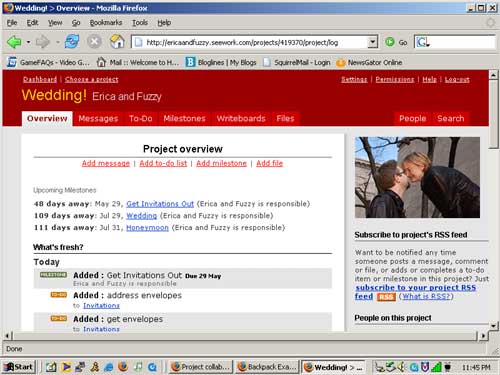Open the Back button history dropdown arrow
500x375 pixels.
point(29,42)
